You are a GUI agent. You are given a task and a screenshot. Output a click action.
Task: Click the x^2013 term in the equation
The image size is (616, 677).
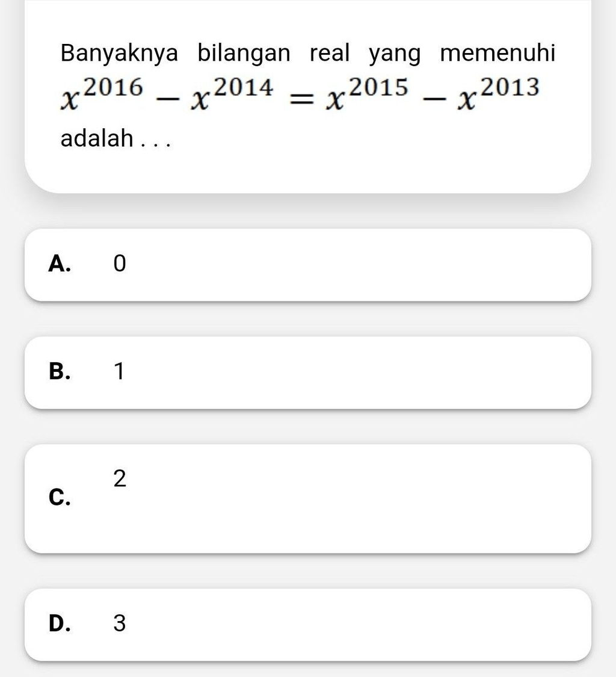pyautogui.click(x=498, y=94)
